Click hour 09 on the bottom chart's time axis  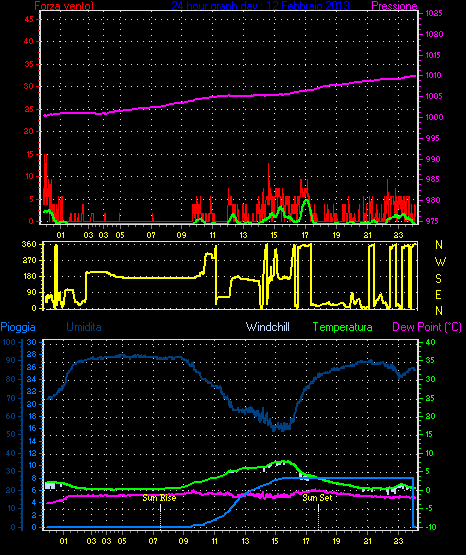point(184,541)
